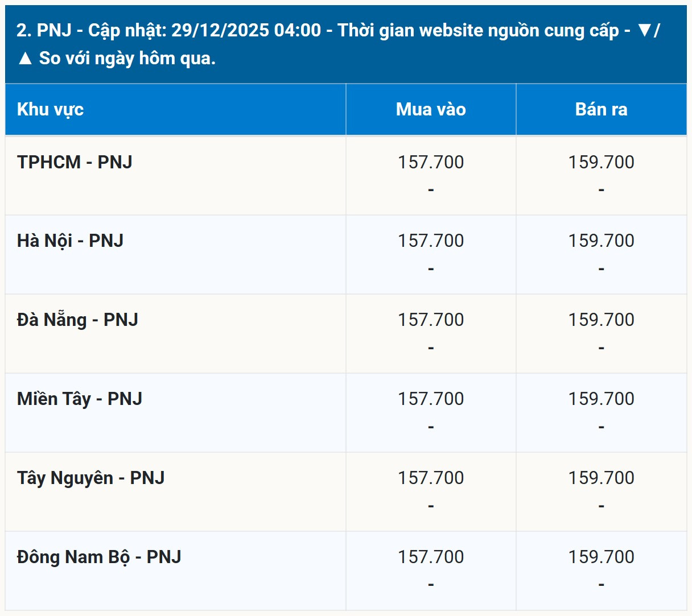This screenshot has height=616, width=692.
Task: Select TPHCM sell price 159.700
Action: pos(601,162)
